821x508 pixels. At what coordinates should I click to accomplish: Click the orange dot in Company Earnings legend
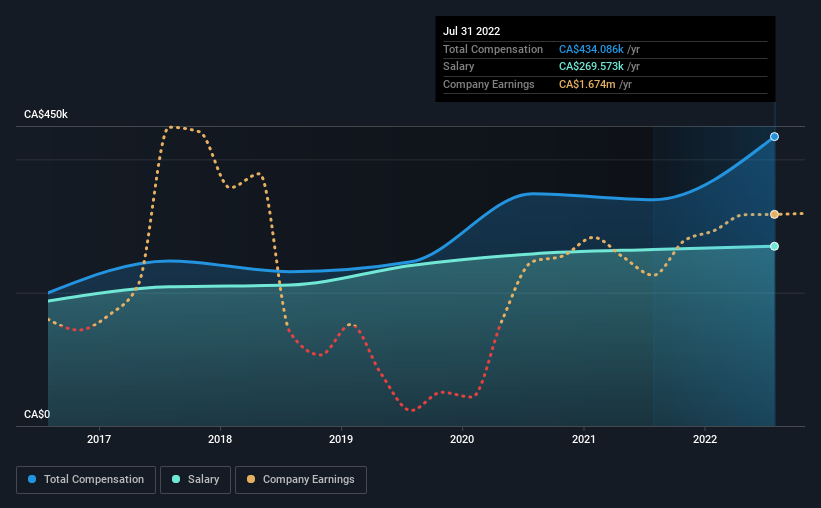tap(251, 479)
